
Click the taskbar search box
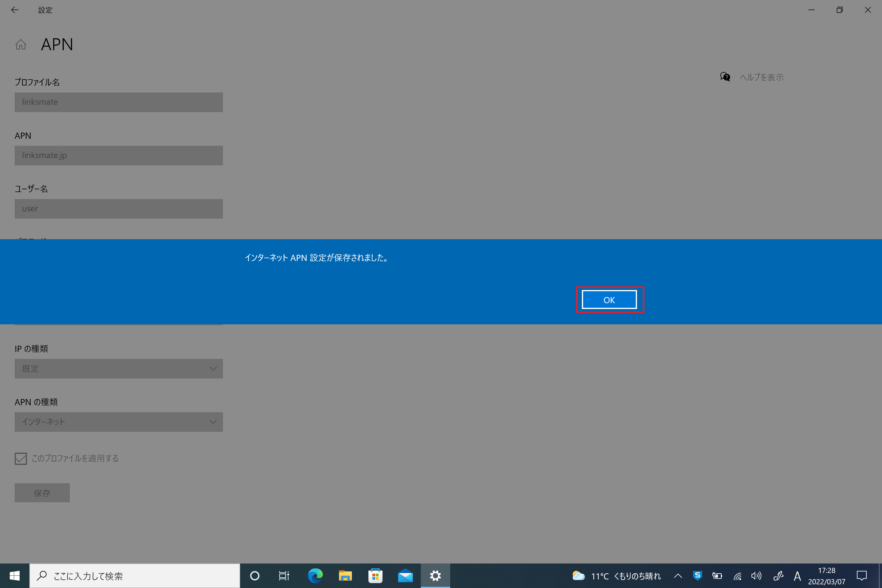coord(135,576)
